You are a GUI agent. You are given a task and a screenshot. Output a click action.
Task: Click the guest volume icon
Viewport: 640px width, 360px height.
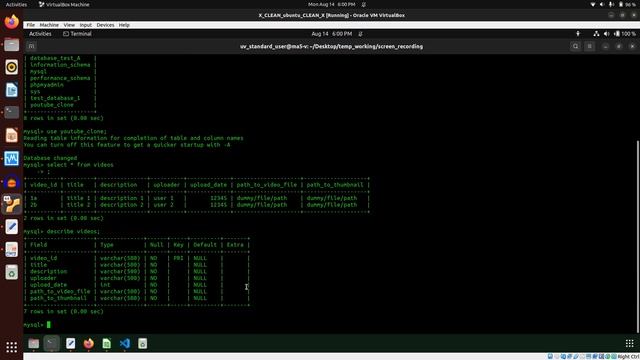[607, 34]
